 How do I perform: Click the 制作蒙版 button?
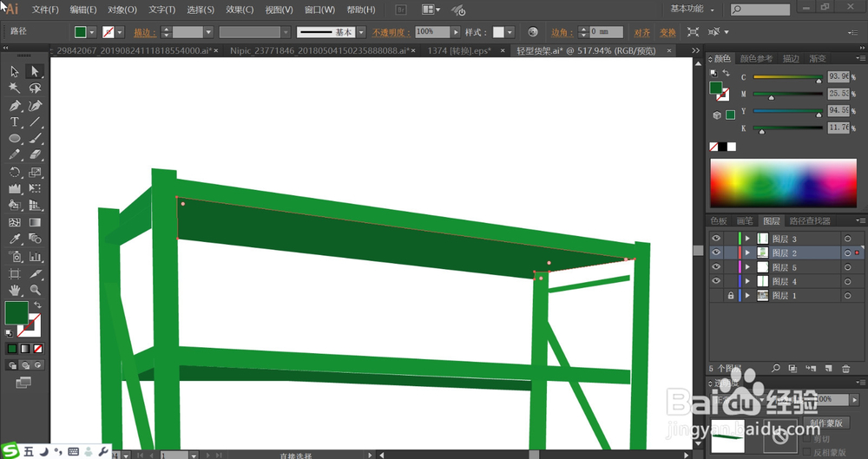pyautogui.click(x=827, y=423)
